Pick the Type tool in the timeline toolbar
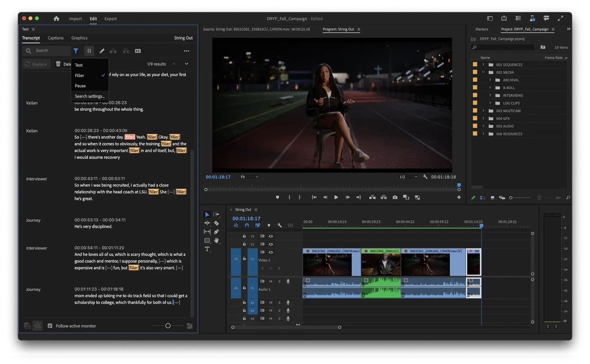 click(x=207, y=250)
